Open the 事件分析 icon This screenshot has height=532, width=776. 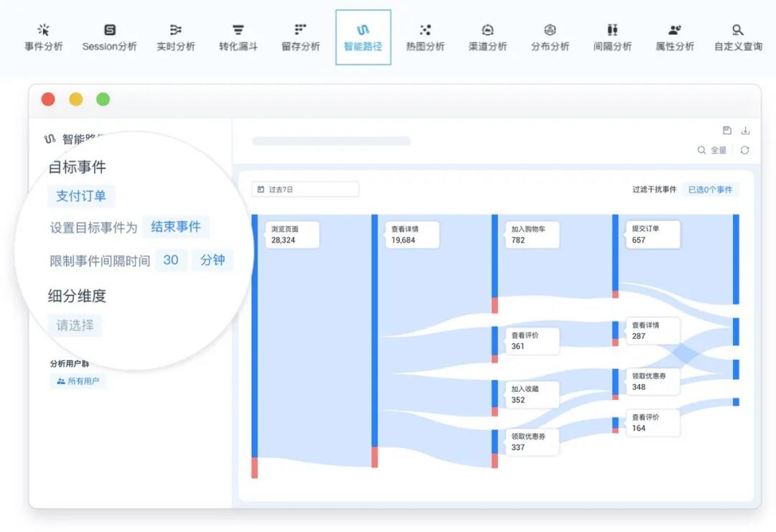pos(44,29)
